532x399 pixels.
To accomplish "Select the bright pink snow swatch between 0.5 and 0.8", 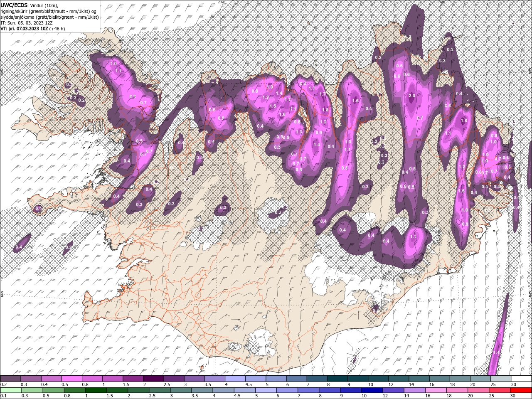I will pos(71,379).
